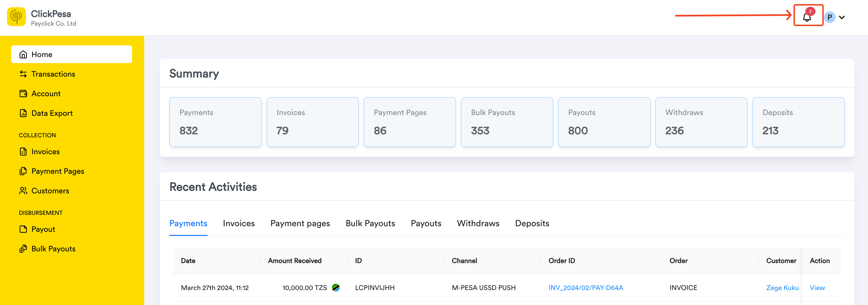This screenshot has width=868, height=305.
Task: Click the Payment Pages 86 summary card
Action: click(x=409, y=122)
